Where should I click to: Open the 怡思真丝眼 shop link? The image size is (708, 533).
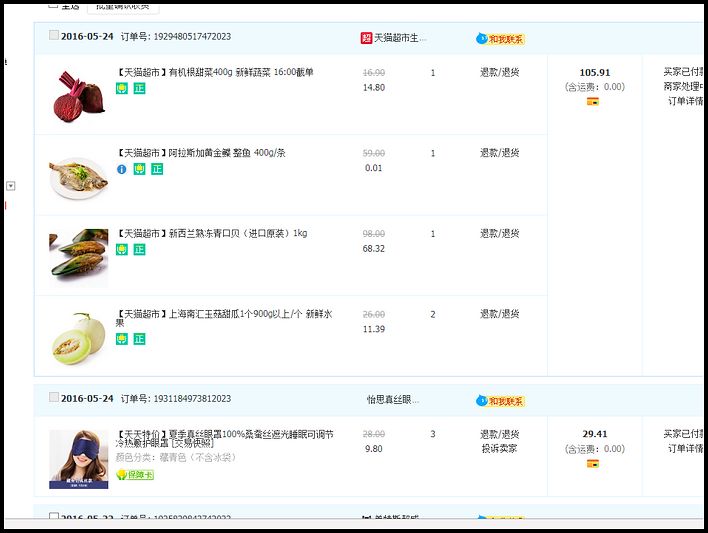pos(393,399)
